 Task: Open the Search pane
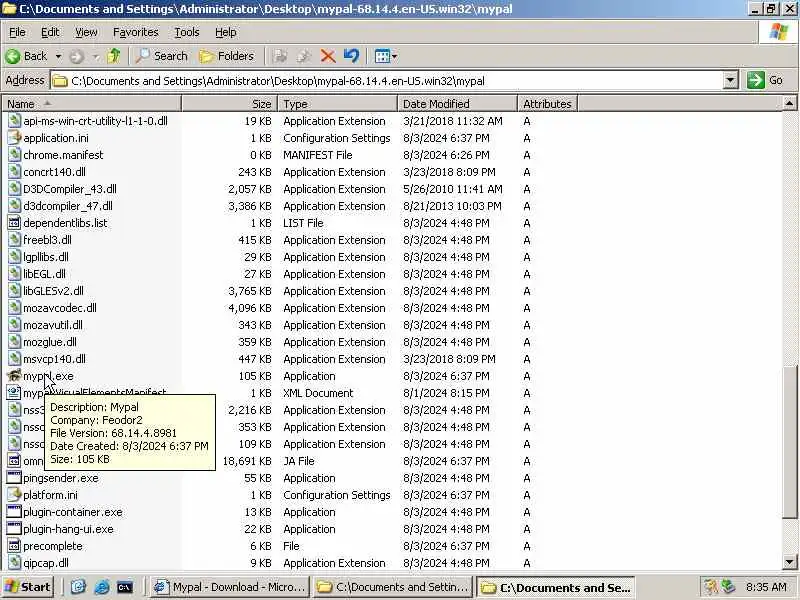161,56
